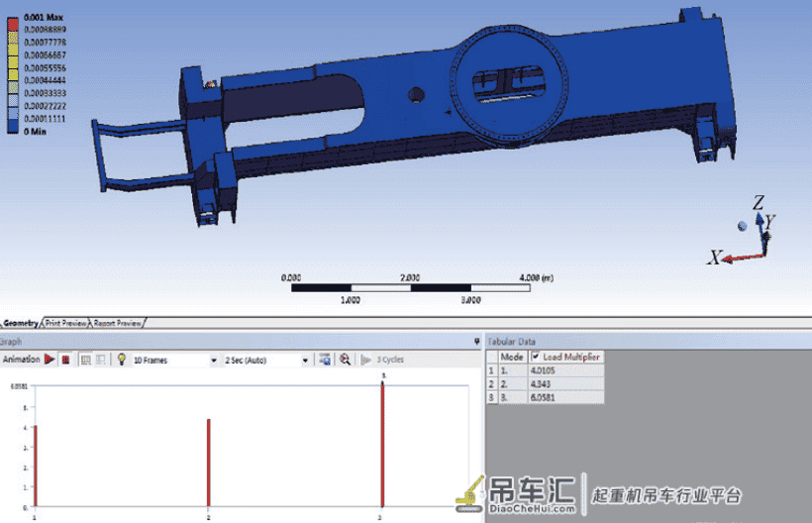Toggle the Load Multiplier checkbox
The height and width of the screenshot is (523, 812).
536,357
